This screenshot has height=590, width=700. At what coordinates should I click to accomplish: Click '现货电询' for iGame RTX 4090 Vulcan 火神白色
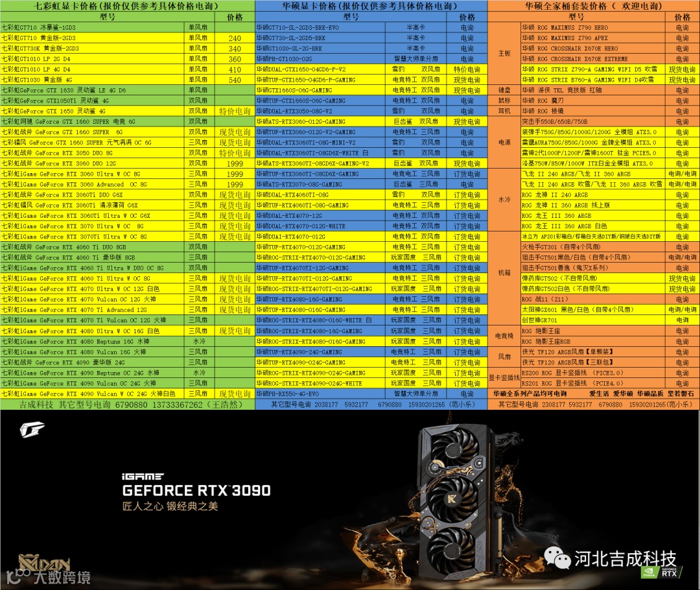[x=235, y=394]
